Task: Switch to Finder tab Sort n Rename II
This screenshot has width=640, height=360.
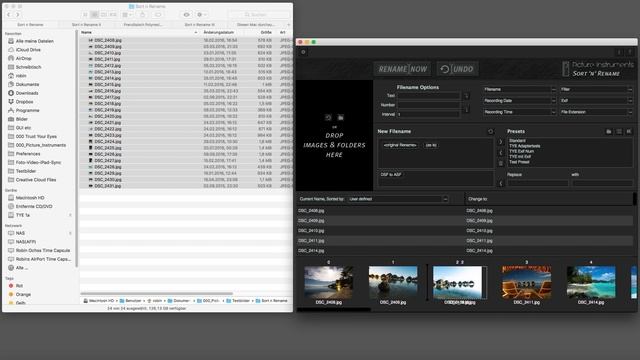Action: tap(87, 24)
